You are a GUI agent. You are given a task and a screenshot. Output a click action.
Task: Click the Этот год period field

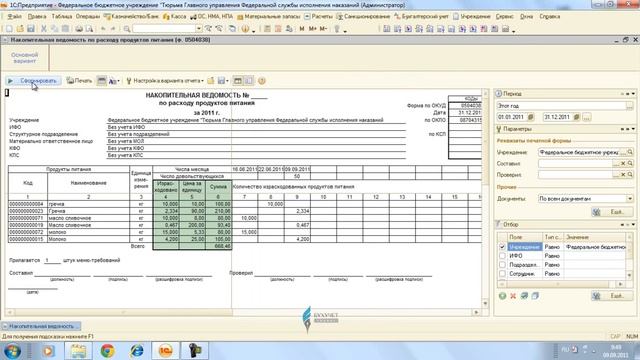pos(561,106)
